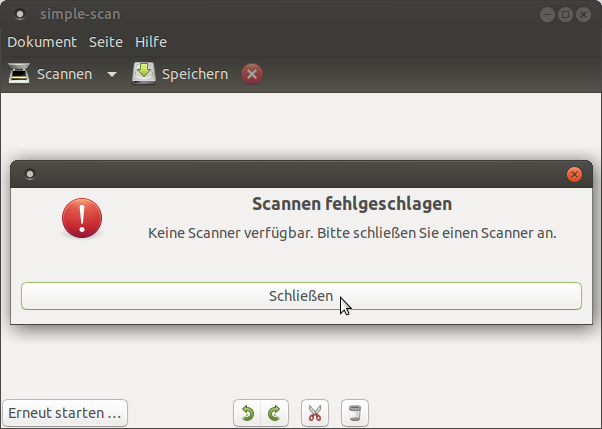Image resolution: width=602 pixels, height=429 pixels.
Task: Minimize the simple-scan window
Action: click(547, 15)
